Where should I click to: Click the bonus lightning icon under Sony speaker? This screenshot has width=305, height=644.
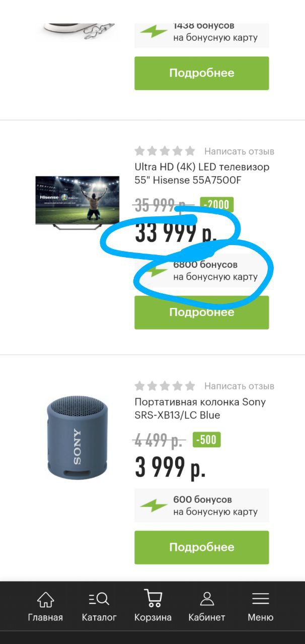[154, 506]
